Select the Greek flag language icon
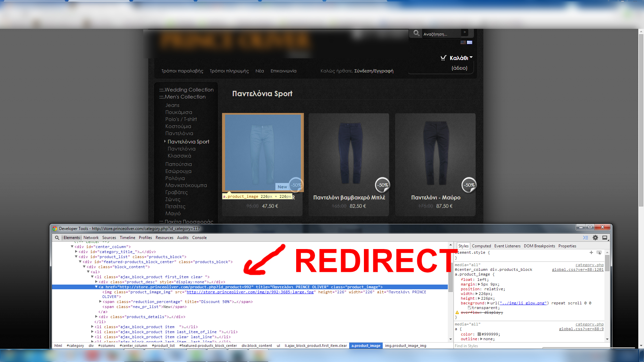The height and width of the screenshot is (362, 644). point(470,42)
